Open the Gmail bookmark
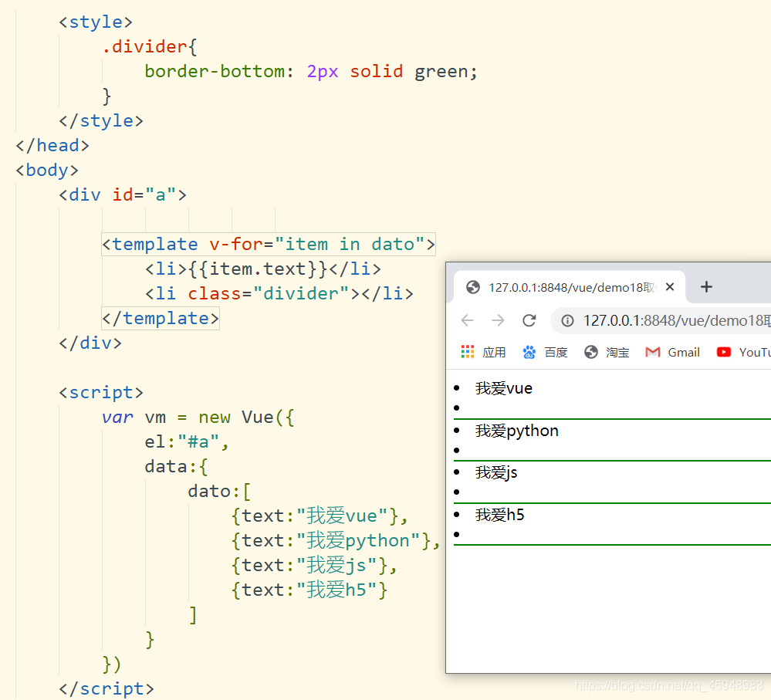Viewport: 771px width, 700px height. click(x=672, y=352)
